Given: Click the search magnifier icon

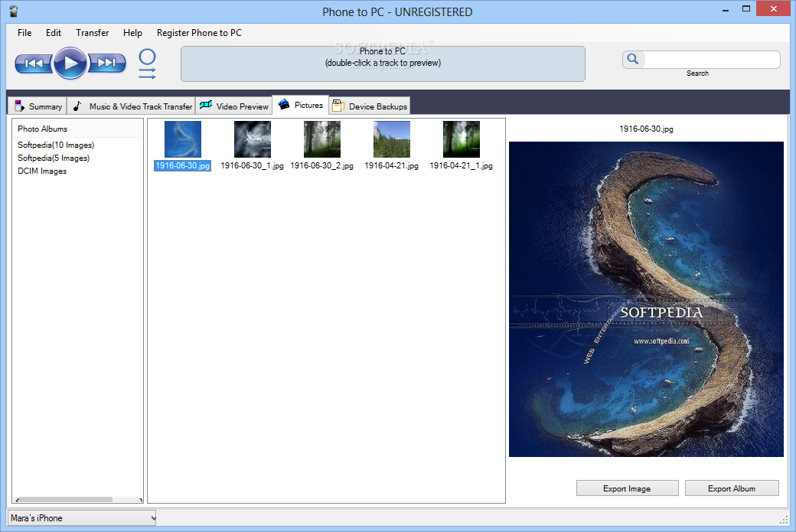Looking at the screenshot, I should tap(632, 60).
